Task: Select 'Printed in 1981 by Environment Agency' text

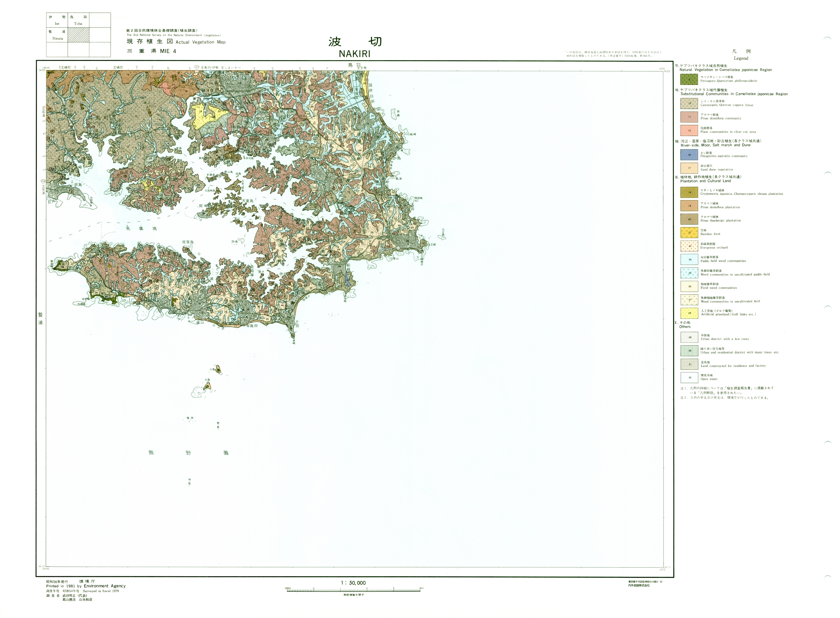Action: click(86, 586)
